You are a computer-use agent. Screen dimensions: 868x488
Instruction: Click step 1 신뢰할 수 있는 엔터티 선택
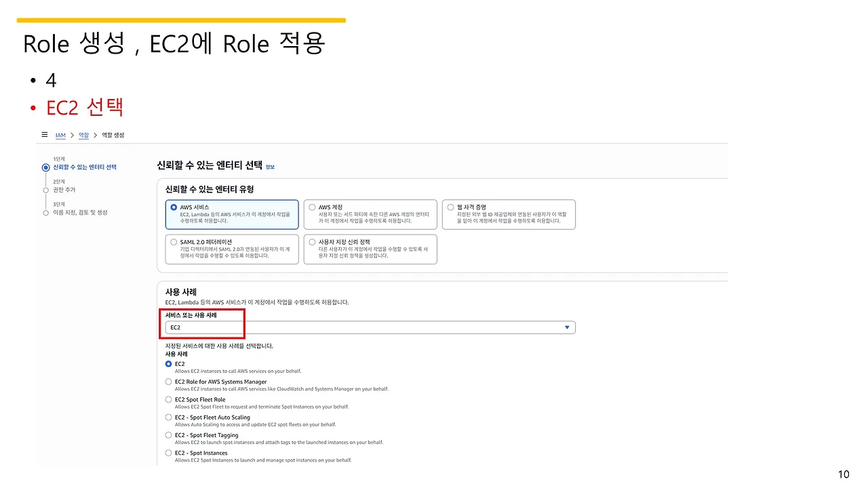pos(85,167)
